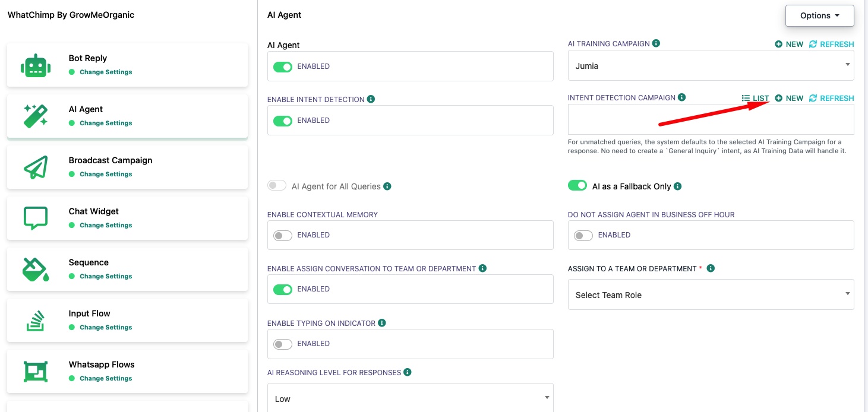The width and height of the screenshot is (868, 412).
Task: Open the Select Team Role dropdown
Action: click(711, 294)
